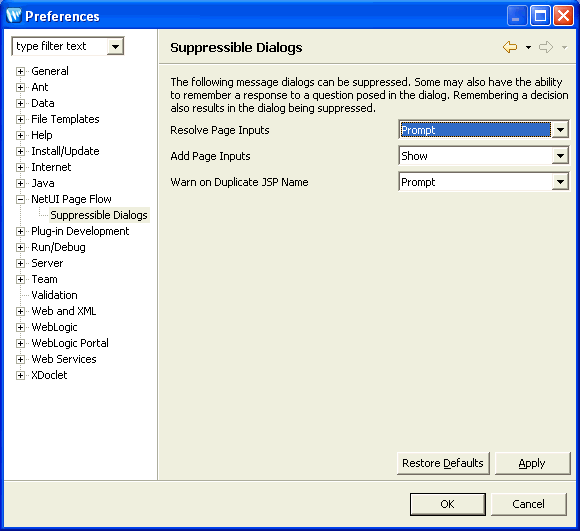Click the Restore Defaults button

coord(443,463)
